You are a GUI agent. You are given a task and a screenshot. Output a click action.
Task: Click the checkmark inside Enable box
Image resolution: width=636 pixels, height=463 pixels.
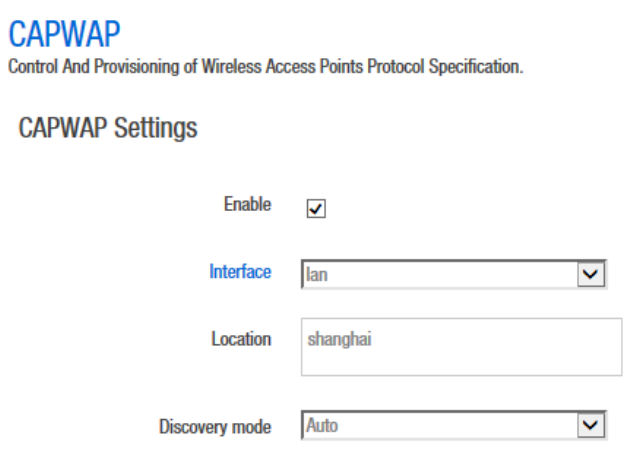point(316,209)
